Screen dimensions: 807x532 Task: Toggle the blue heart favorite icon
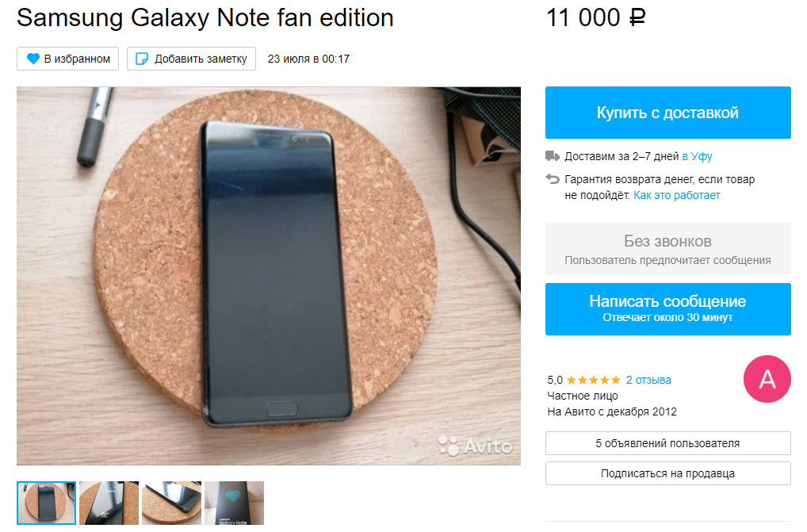[33, 59]
